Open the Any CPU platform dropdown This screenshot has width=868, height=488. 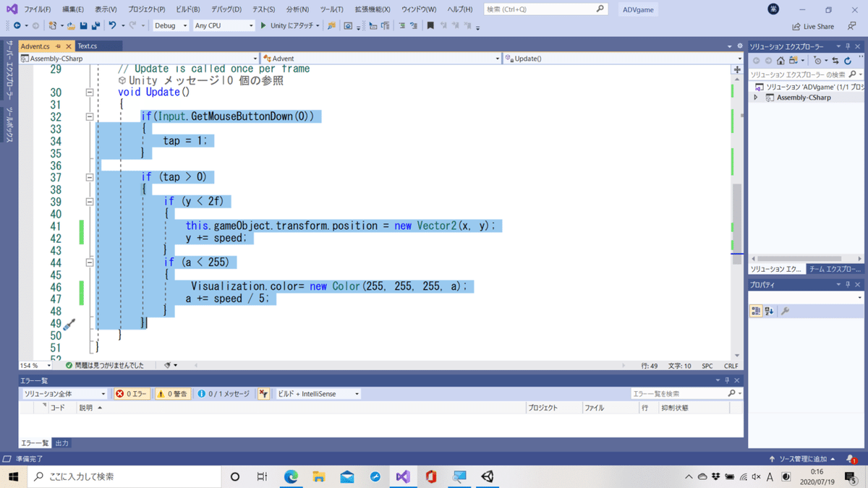224,25
